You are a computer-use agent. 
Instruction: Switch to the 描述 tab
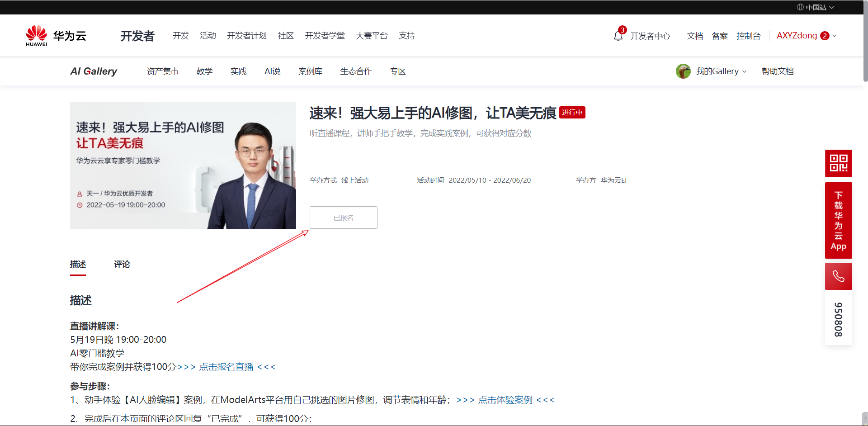[x=78, y=264]
